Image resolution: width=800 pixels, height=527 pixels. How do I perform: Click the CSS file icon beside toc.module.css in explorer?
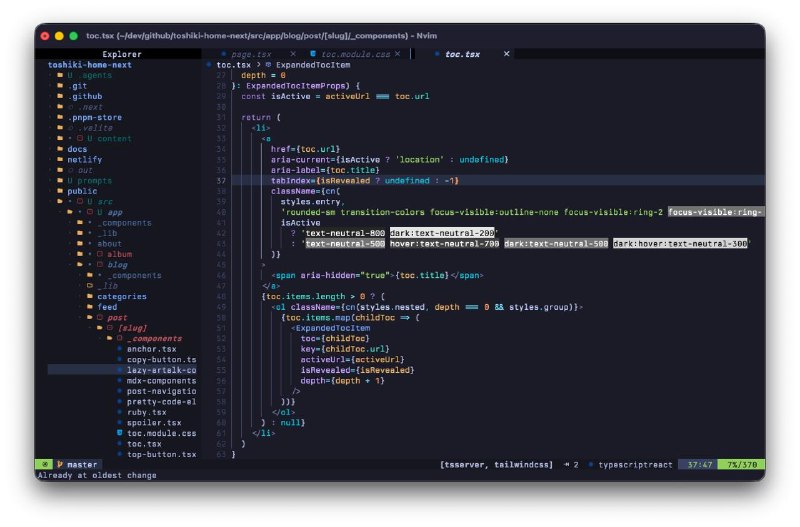(x=119, y=433)
